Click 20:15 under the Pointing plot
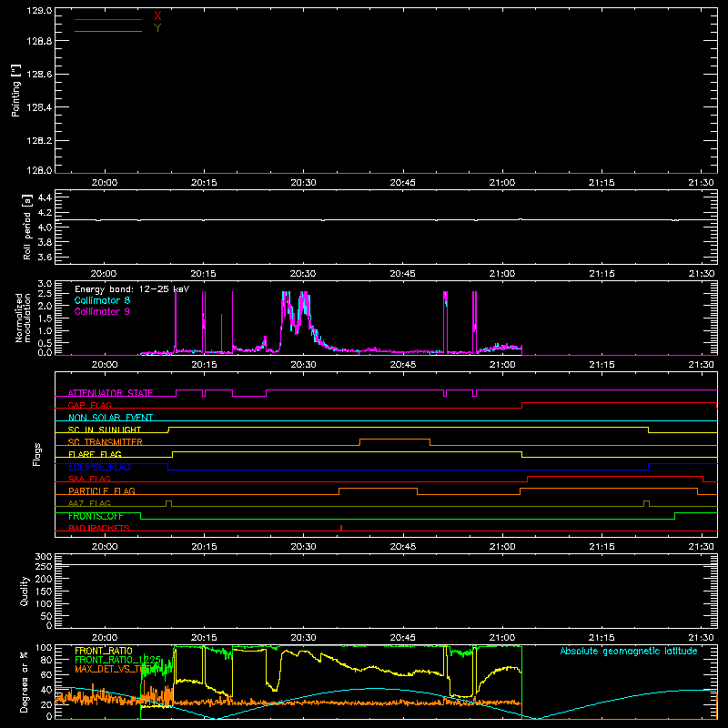 pos(204,183)
